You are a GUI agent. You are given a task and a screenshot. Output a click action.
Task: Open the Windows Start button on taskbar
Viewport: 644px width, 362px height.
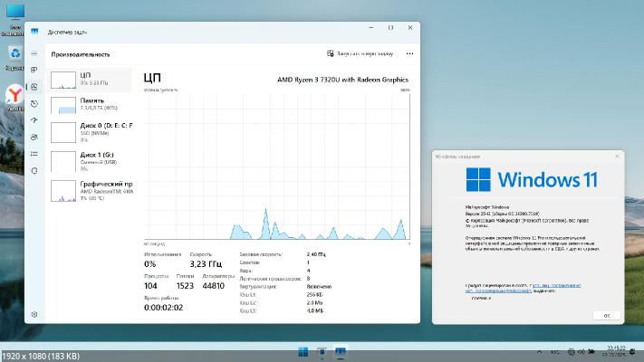point(303,351)
